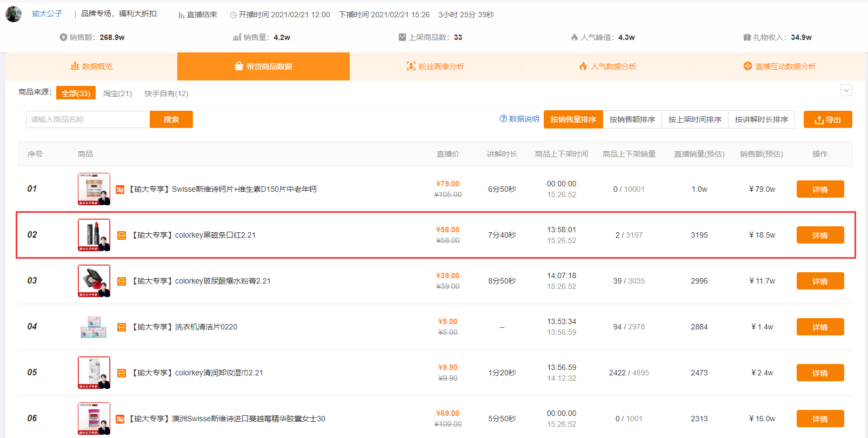Click 详情 for colorkey口红 row 02
This screenshot has width=868, height=438.
pyautogui.click(x=820, y=235)
